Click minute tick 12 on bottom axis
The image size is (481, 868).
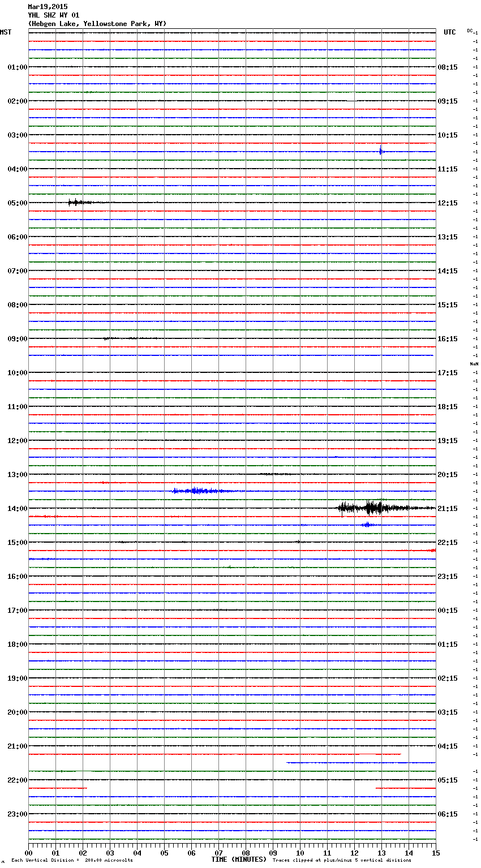pos(354,853)
